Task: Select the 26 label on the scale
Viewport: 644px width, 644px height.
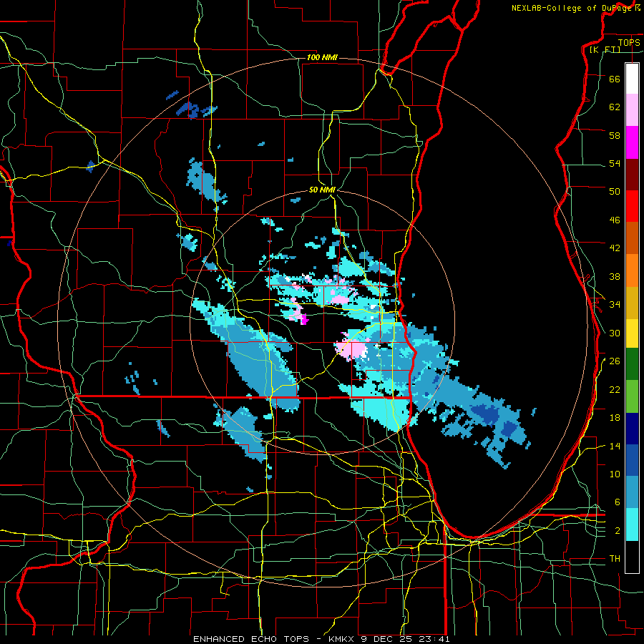Action: 615,361
